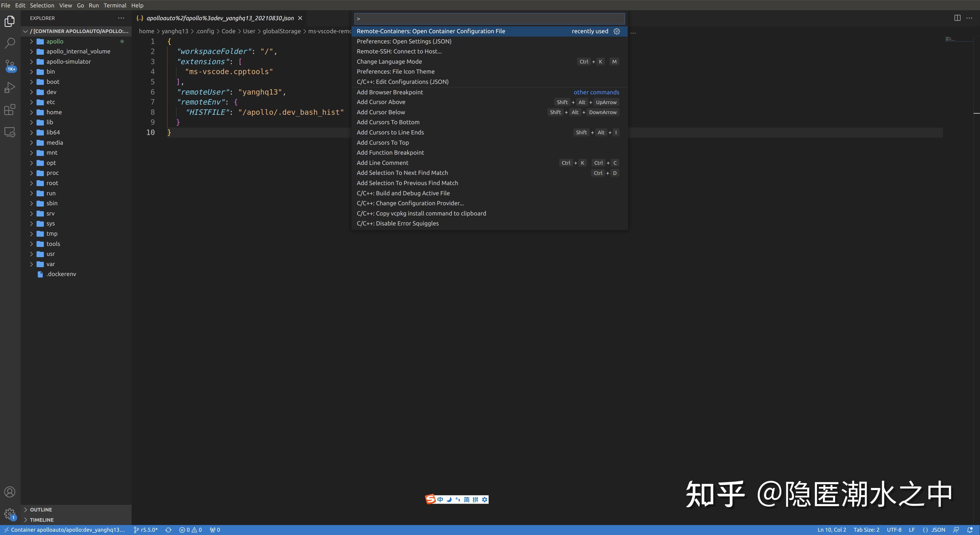Run Remote-Containers: Open Container Configuration File command
The height and width of the screenshot is (535, 980).
[x=431, y=31]
